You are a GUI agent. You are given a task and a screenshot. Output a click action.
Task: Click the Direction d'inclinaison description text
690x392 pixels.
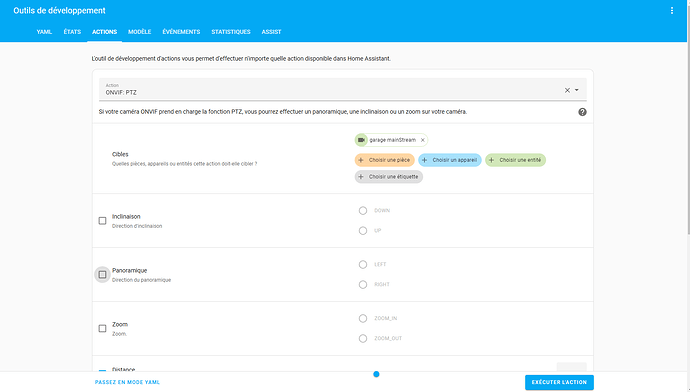tap(137, 226)
